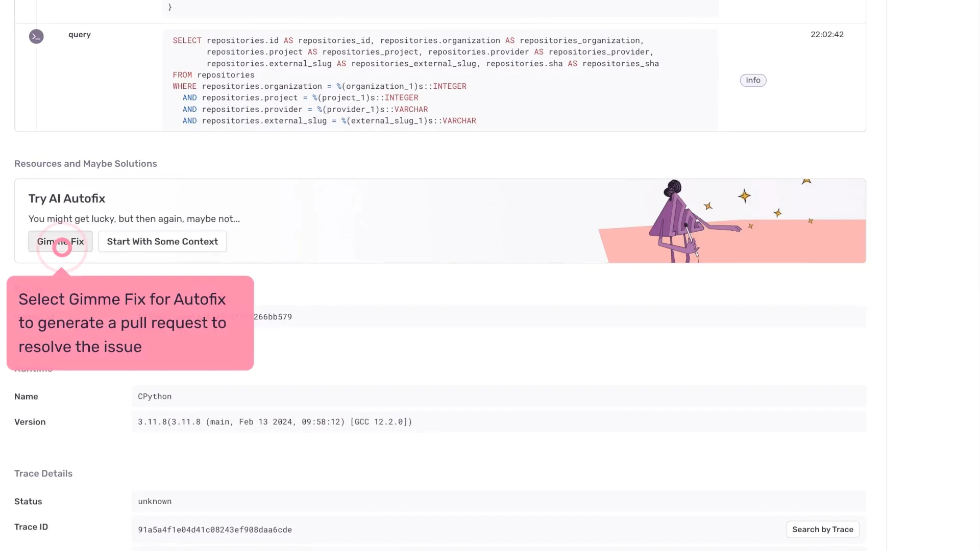Click the Version field label
Screen dimensions: 980x551
[x=30, y=422]
